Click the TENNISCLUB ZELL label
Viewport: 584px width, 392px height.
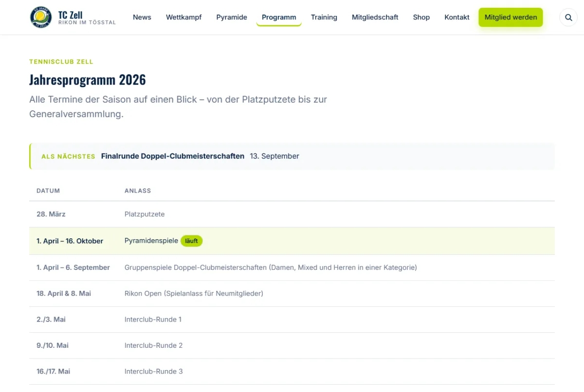coord(61,62)
